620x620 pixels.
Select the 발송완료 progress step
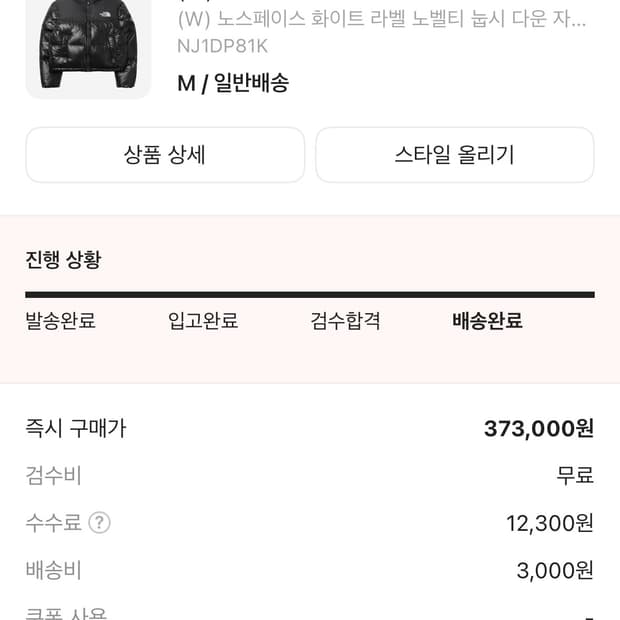click(60, 321)
